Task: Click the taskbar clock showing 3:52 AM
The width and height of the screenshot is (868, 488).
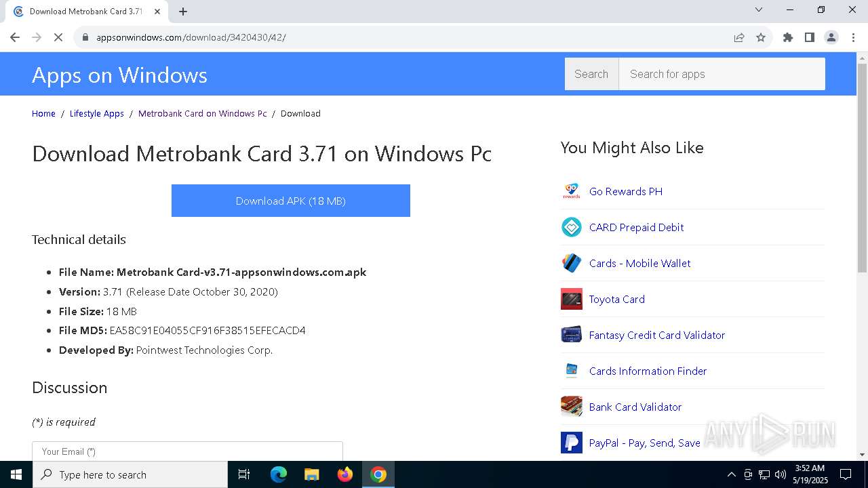Action: click(810, 474)
